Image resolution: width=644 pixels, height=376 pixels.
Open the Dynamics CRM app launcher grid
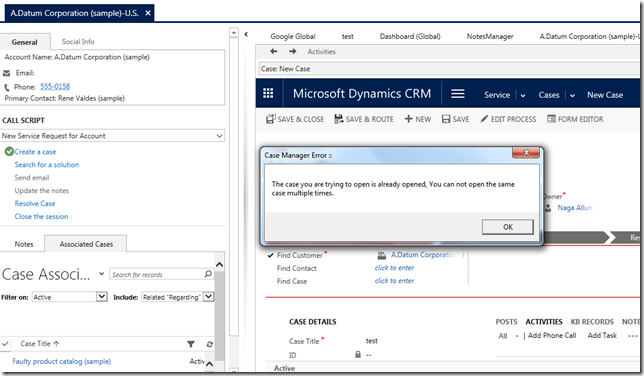[x=268, y=93]
